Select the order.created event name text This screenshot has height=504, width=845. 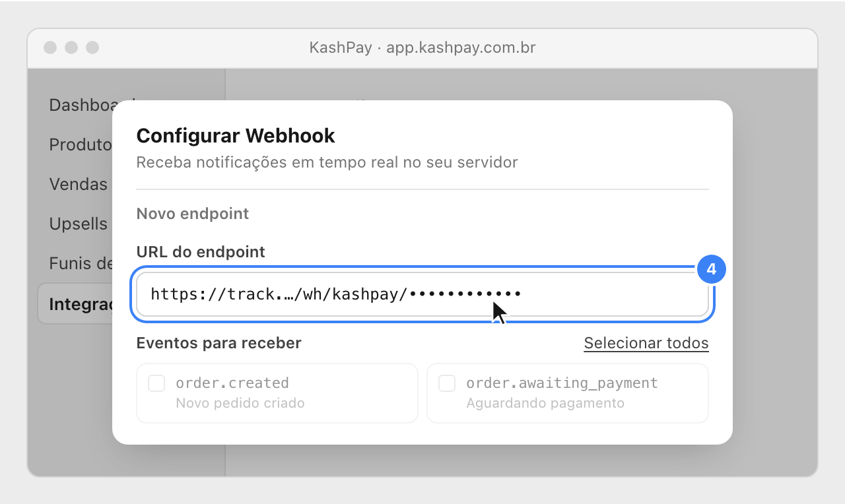(x=232, y=383)
